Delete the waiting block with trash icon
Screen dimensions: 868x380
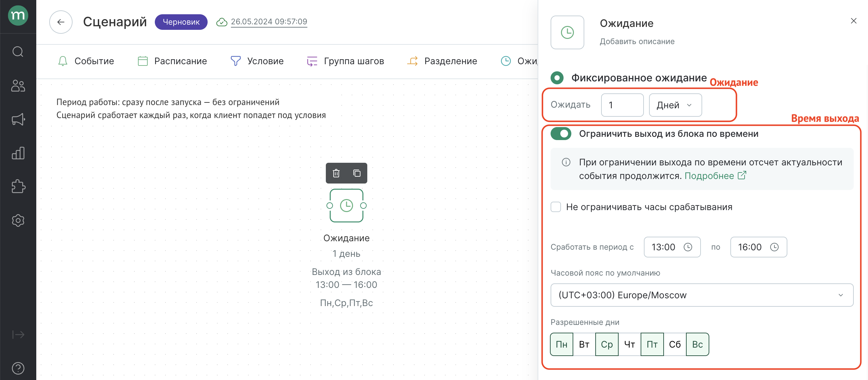click(336, 173)
